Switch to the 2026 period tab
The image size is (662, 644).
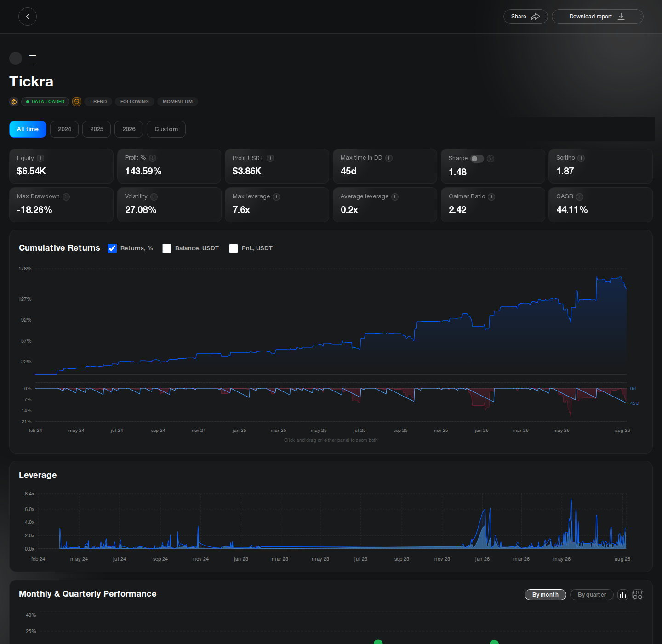coord(129,129)
